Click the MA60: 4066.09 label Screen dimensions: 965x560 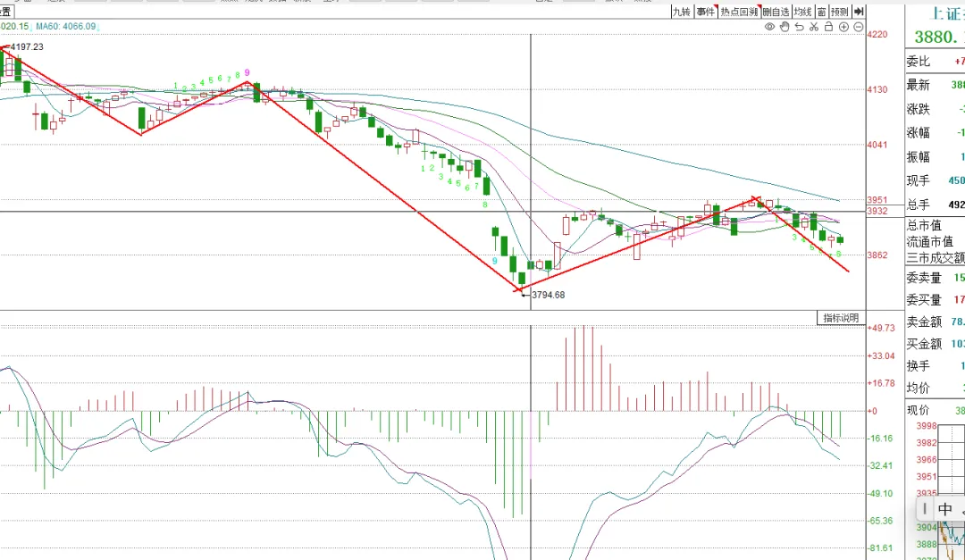pyautogui.click(x=66, y=27)
